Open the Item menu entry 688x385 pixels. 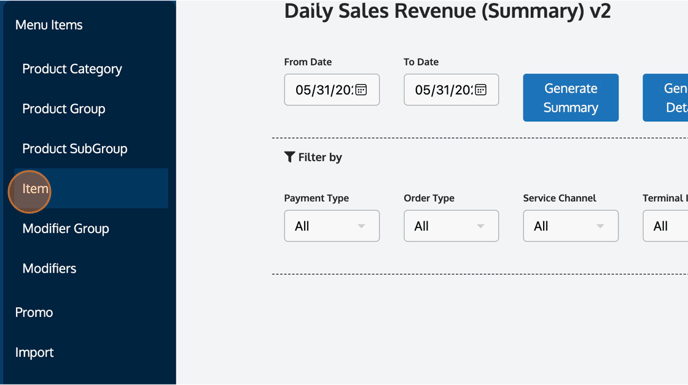point(91,188)
